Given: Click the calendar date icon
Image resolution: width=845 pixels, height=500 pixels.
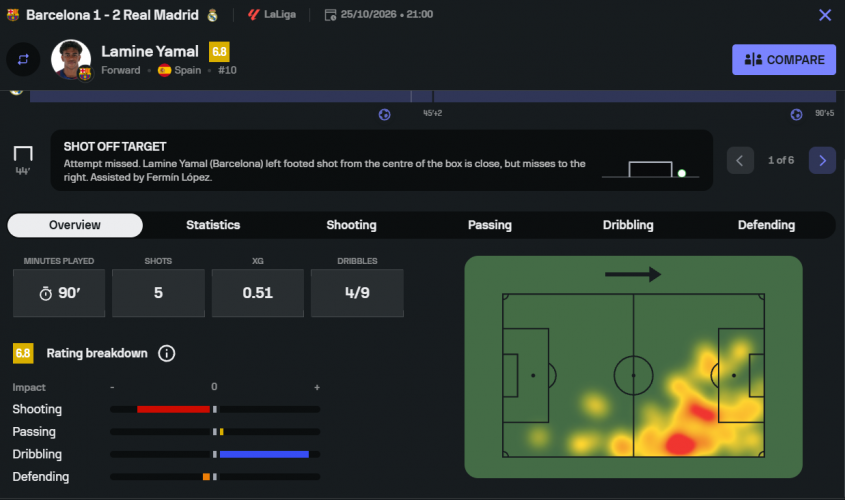Looking at the screenshot, I should click(x=330, y=15).
